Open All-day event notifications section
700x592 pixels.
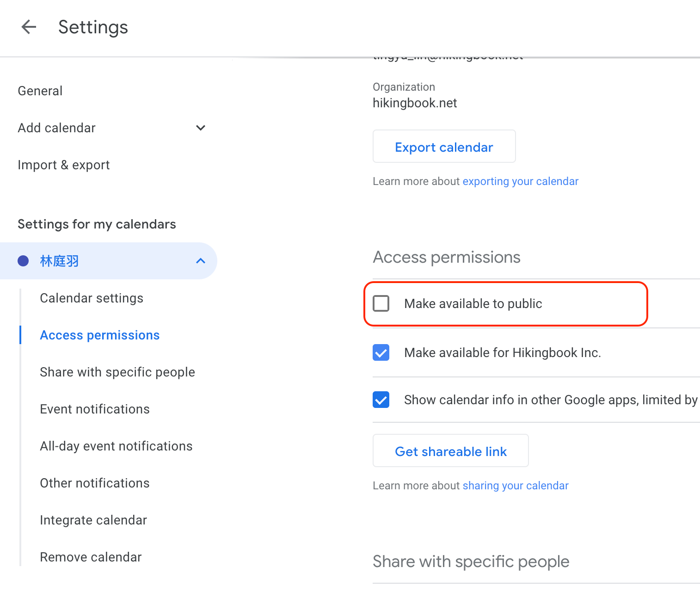(x=116, y=446)
